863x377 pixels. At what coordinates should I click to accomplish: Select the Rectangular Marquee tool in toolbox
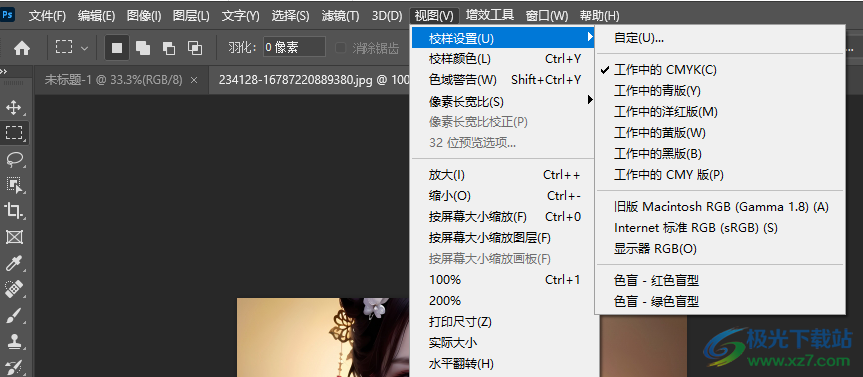(x=14, y=133)
